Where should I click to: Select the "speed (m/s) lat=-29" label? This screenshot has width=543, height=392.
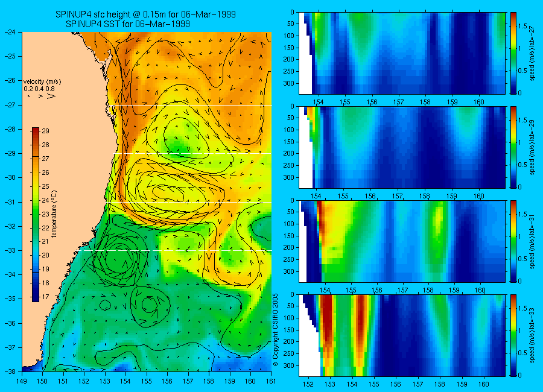point(532,147)
